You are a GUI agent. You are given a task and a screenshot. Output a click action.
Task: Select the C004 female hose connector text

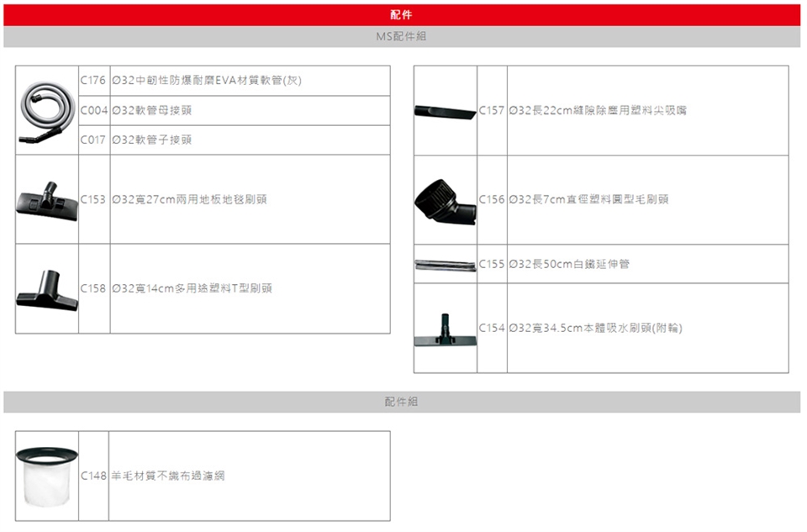click(x=157, y=110)
